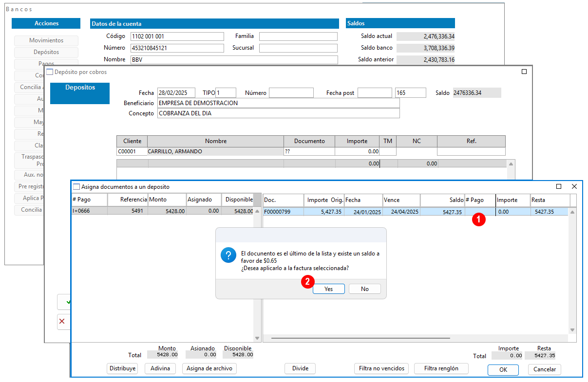Click the Concepto field COBRANZA DEL DIA
Viewport: 588px width, 382px height.
click(x=278, y=113)
